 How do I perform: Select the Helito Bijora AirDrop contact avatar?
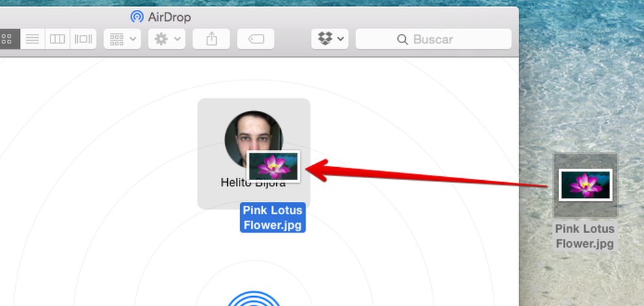coord(253,140)
